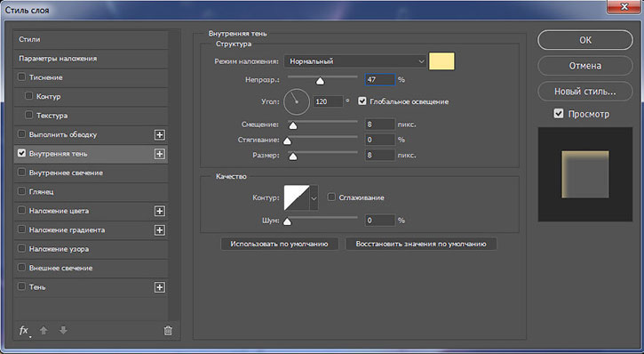Move effect up with arrow icon
Viewport: 644px width, 354px height.
click(44, 330)
